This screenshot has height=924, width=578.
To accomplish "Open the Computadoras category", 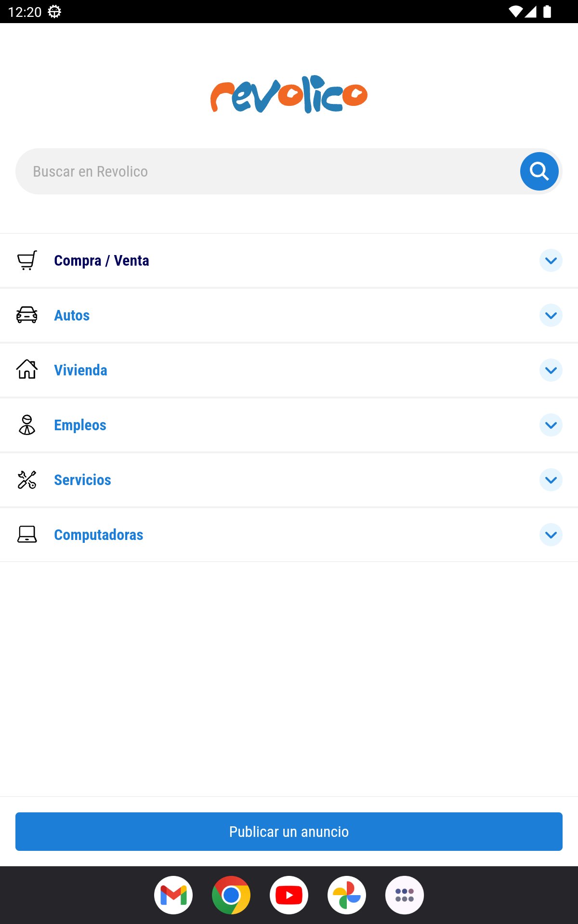I will point(98,535).
